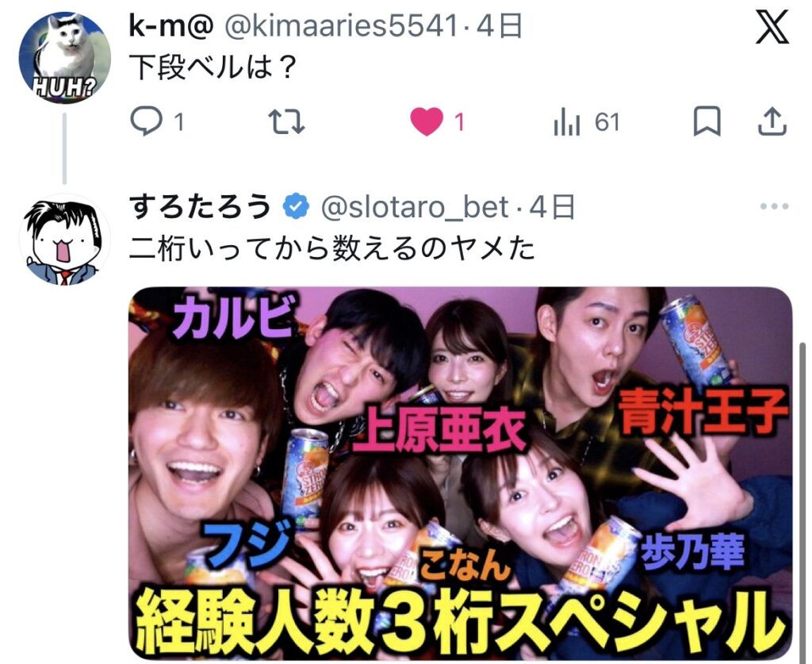The height and width of the screenshot is (664, 812).
Task: Open すろたろう display name profile
Action: click(x=200, y=206)
